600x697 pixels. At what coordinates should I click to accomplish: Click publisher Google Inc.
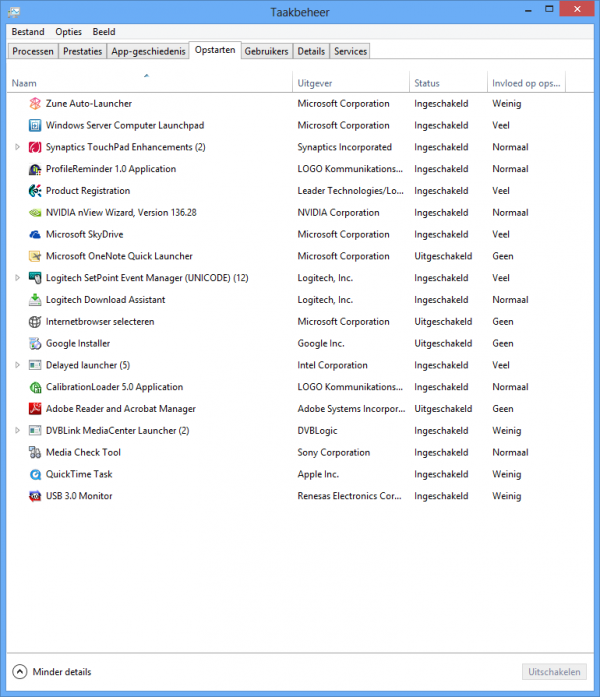(x=321, y=343)
